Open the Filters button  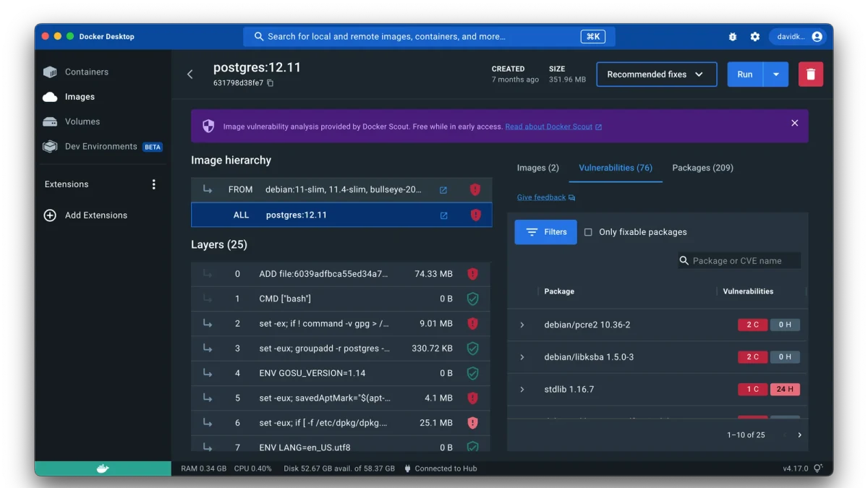coord(546,232)
